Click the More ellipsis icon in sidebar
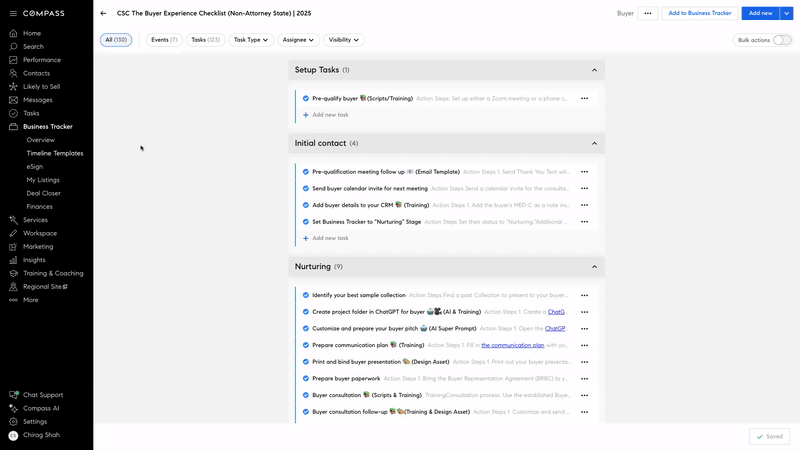 coord(13,300)
